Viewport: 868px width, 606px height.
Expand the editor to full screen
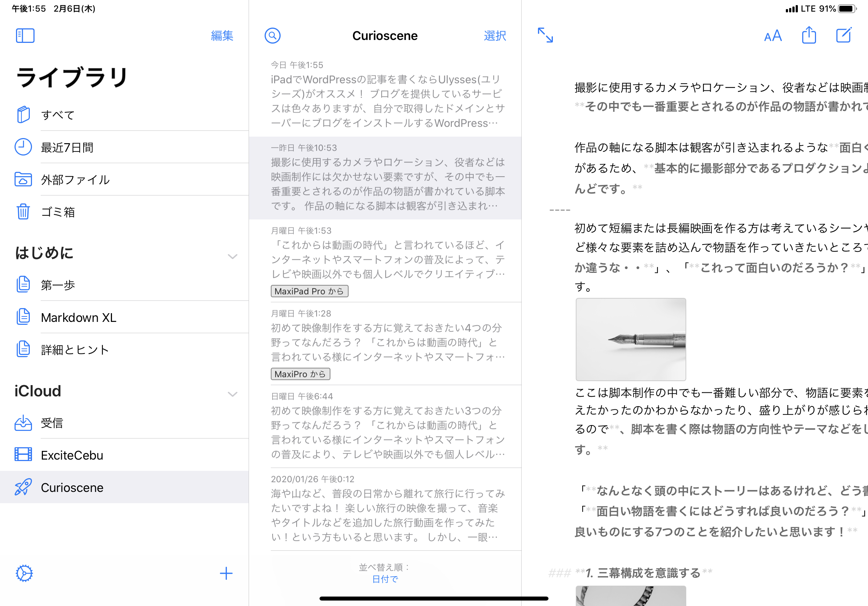coord(545,35)
